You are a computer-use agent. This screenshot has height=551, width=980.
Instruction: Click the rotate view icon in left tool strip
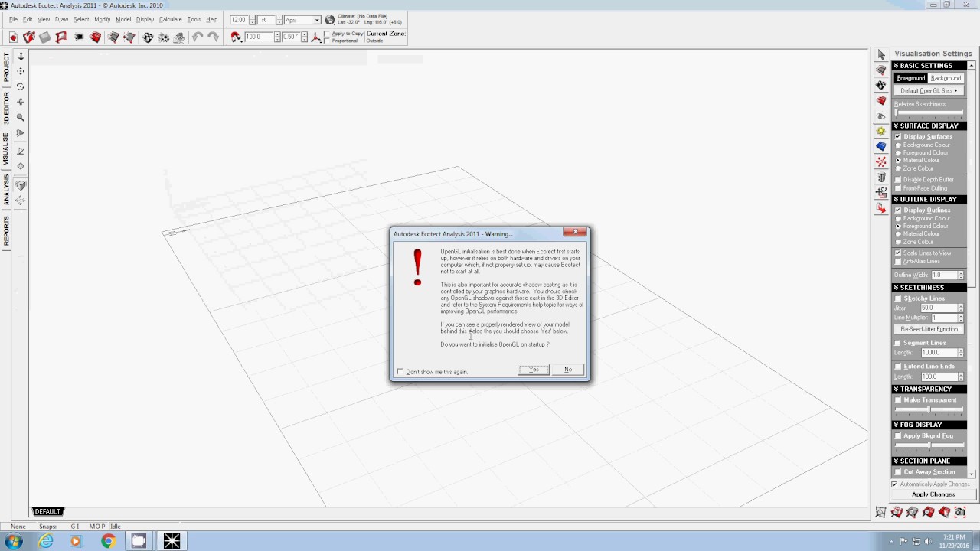tap(21, 86)
